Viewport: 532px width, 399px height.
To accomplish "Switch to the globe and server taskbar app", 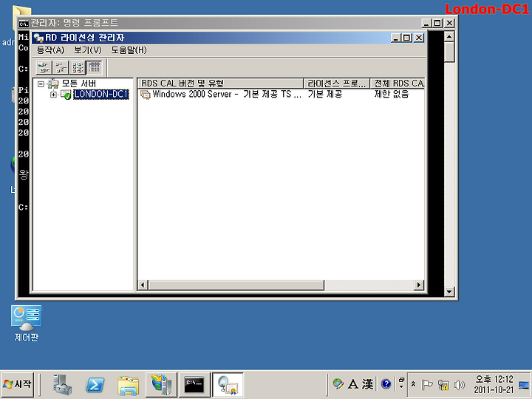I will point(162,385).
